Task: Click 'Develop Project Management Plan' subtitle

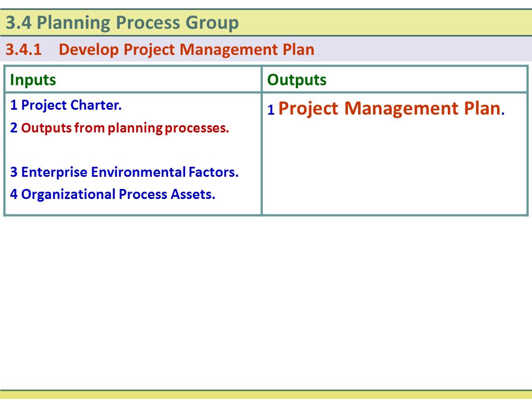Action: click(x=186, y=49)
